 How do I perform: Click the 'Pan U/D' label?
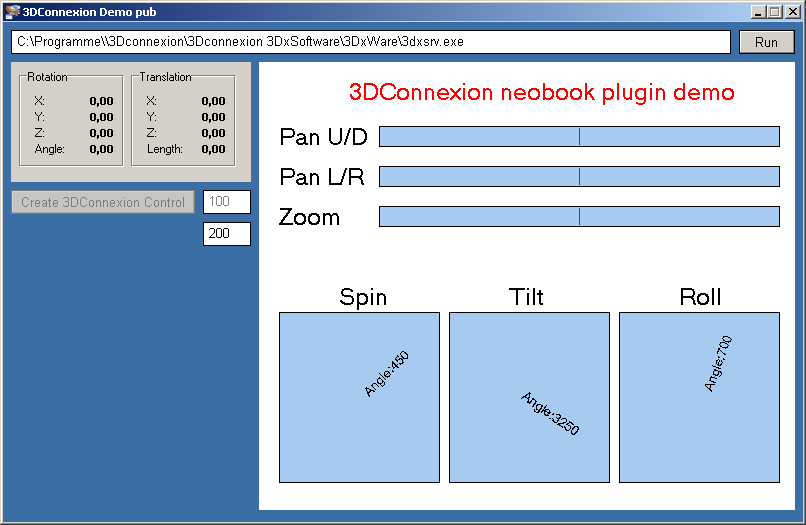(x=323, y=137)
